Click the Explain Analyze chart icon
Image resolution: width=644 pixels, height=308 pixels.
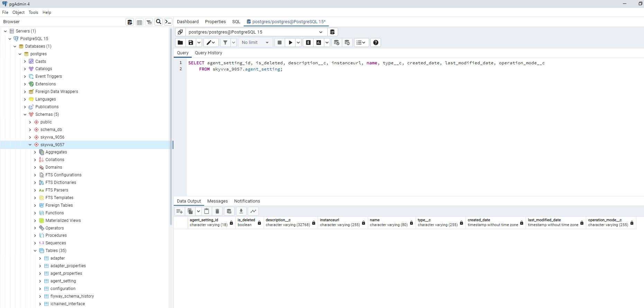(x=319, y=43)
